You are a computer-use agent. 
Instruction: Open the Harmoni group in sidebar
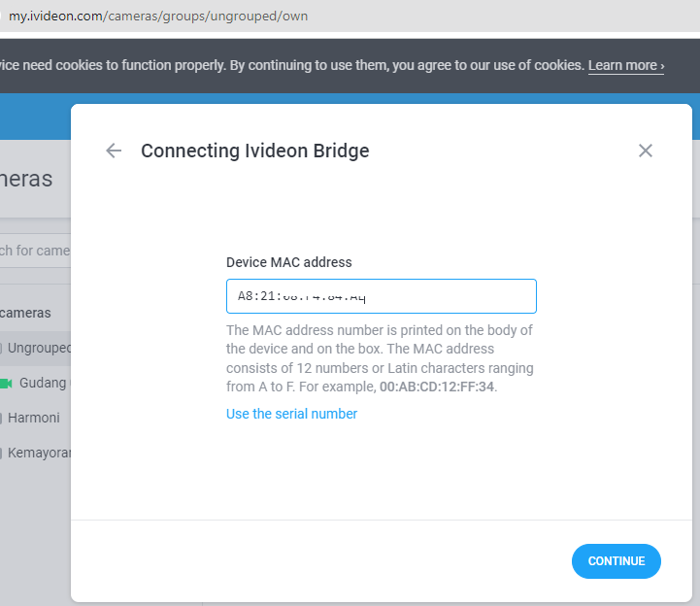pos(33,418)
